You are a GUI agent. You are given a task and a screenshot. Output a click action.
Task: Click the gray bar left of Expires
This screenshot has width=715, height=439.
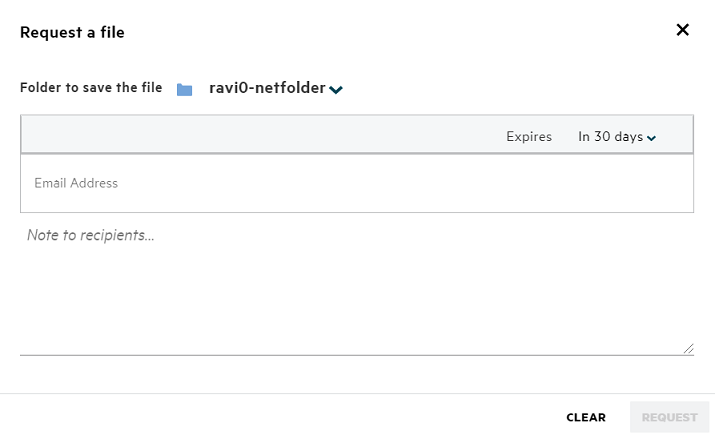click(250, 136)
